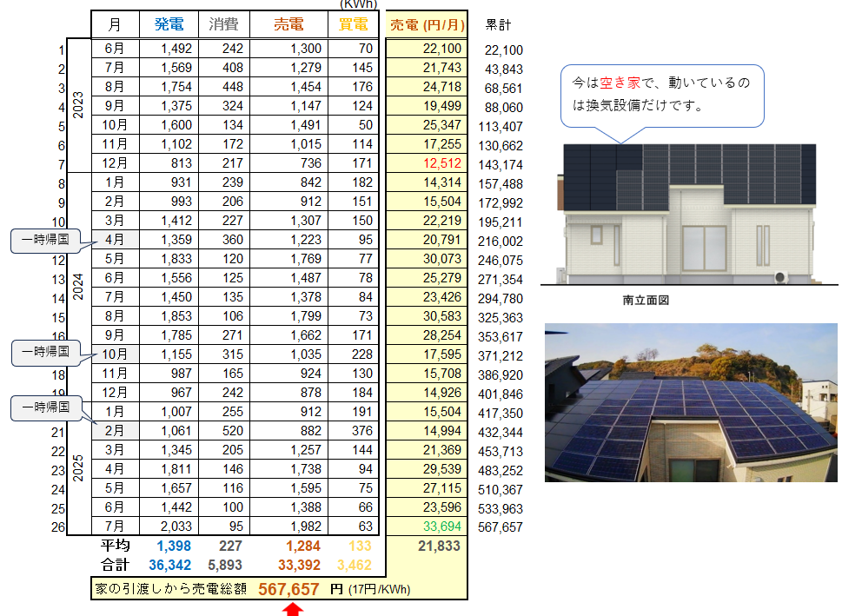Select the 68,561 cumulative value
842x616 pixels.
pos(504,89)
